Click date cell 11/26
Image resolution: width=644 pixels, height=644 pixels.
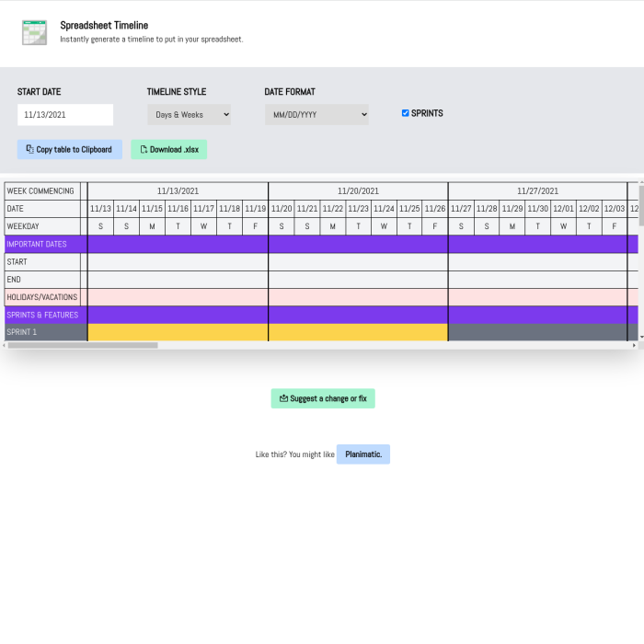pos(435,209)
